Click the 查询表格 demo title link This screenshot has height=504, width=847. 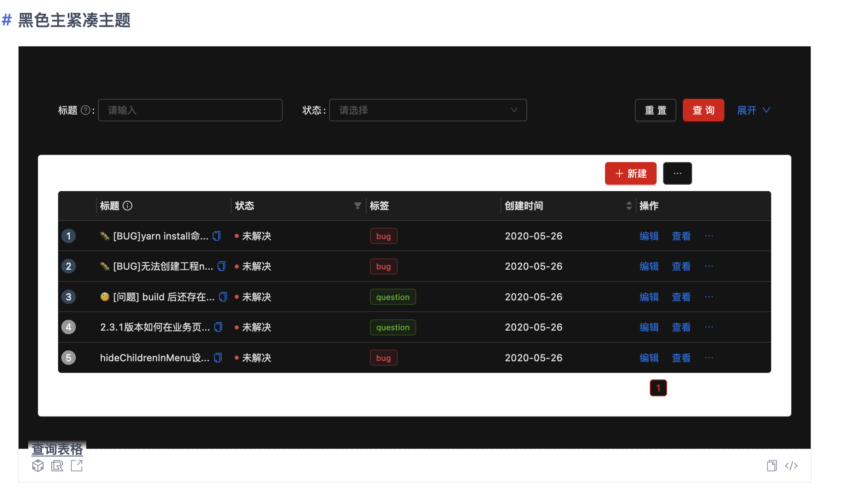click(58, 449)
